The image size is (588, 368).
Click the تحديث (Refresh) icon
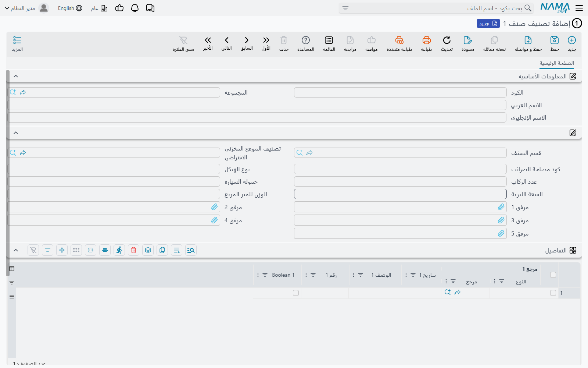pos(447,40)
